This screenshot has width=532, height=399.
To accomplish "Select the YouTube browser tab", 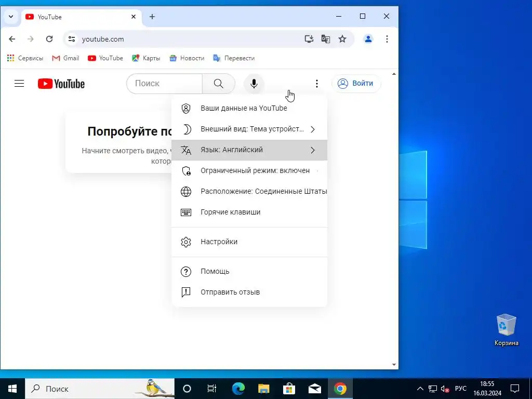I will [x=82, y=17].
